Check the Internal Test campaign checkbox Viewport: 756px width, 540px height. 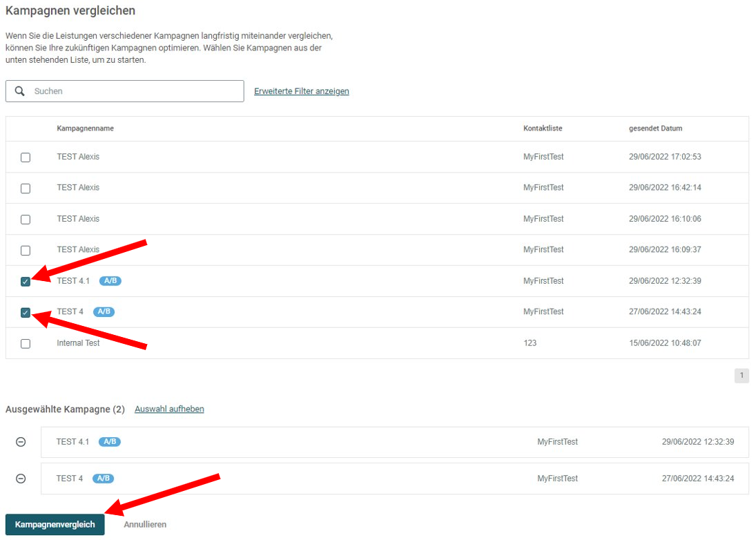[26, 344]
